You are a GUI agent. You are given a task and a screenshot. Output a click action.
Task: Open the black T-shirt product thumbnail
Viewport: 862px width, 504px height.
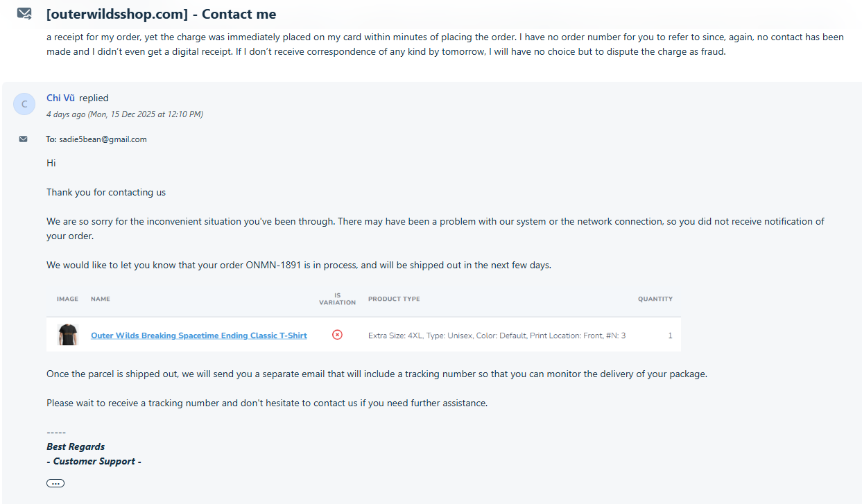pyautogui.click(x=67, y=335)
